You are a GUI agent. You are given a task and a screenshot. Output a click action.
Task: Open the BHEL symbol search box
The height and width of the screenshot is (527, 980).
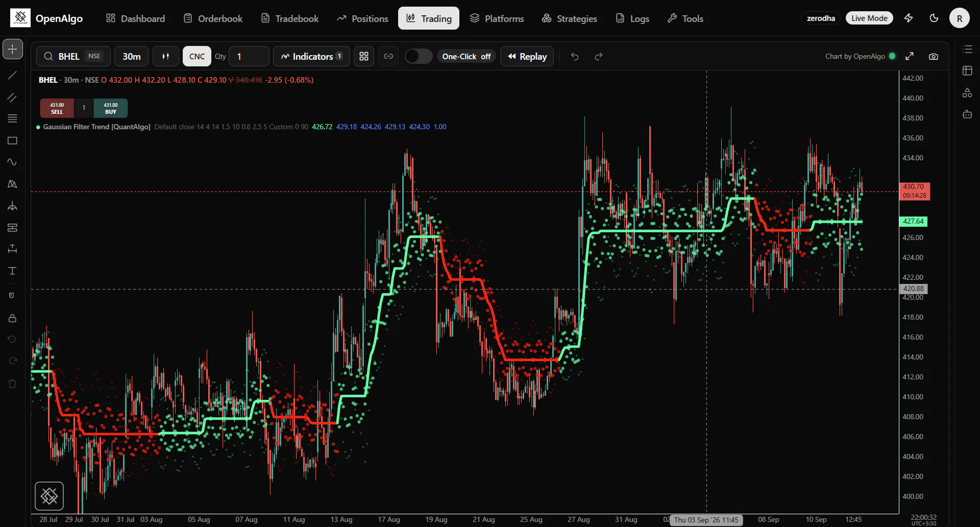(x=73, y=56)
